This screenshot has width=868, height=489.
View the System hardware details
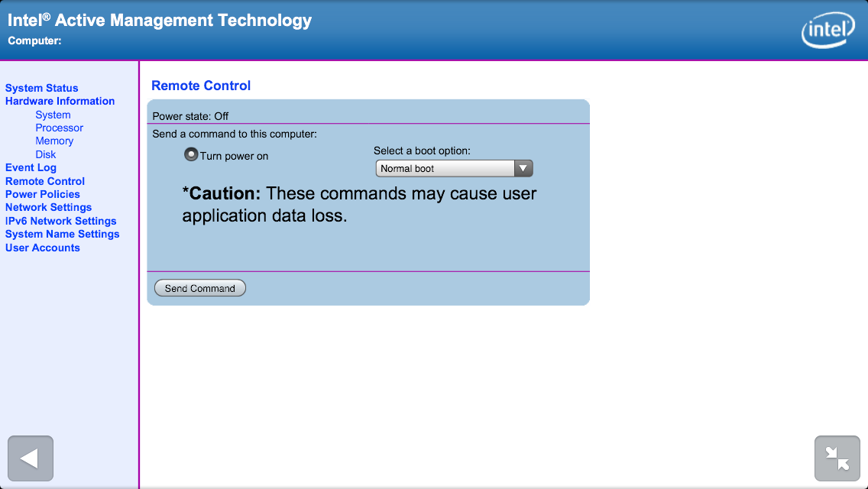click(x=53, y=115)
